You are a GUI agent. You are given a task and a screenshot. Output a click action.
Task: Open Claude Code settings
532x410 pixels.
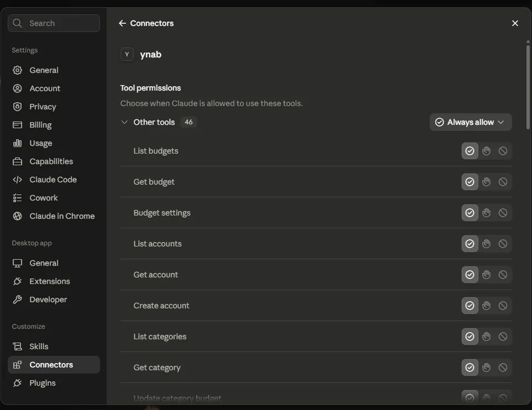point(54,180)
